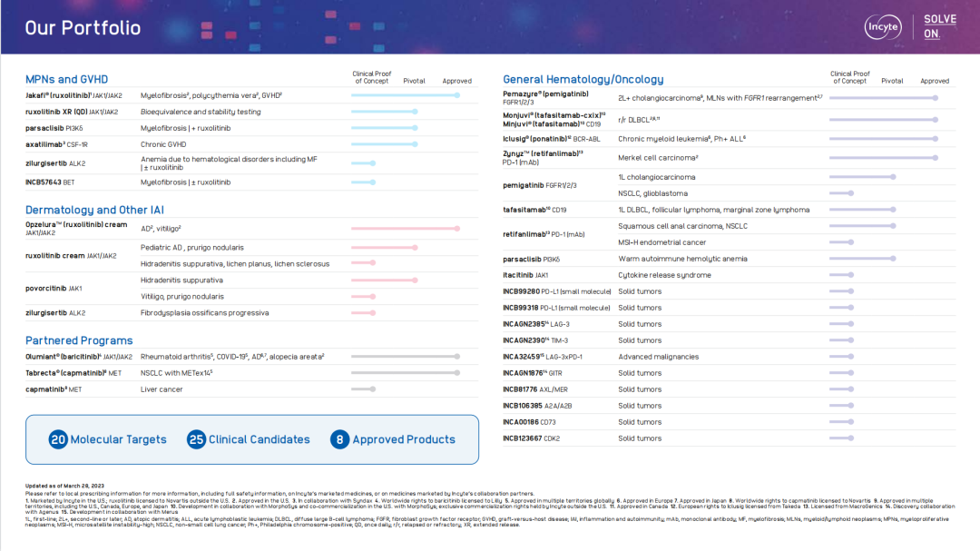Click the Jakafi myelofibrosis progress bar

405,94
